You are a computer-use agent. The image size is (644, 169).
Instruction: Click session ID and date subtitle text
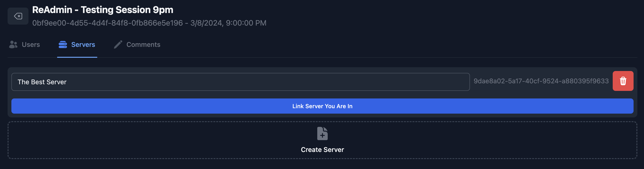pos(149,23)
